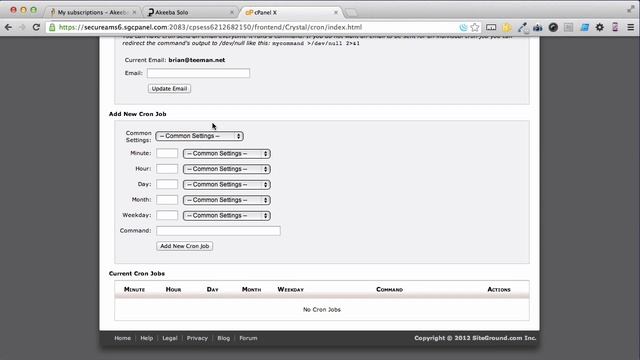The width and height of the screenshot is (640, 360).
Task: Reload the cPanel cron page
Action: (36, 27)
